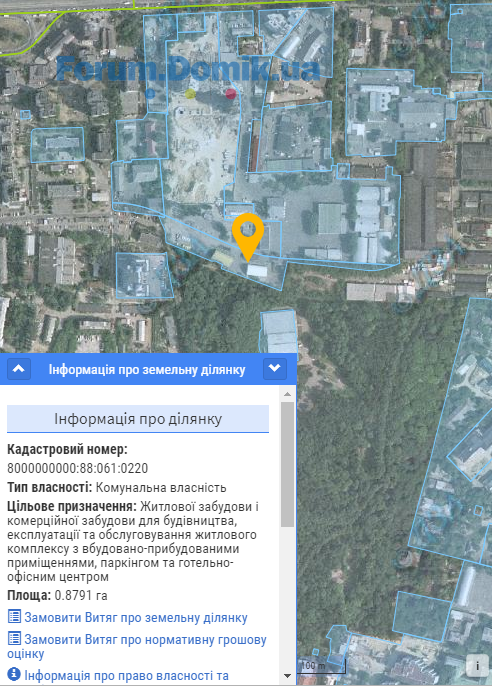Click the red dot on the map
Screen dimensions: 492x686
(x=231, y=93)
